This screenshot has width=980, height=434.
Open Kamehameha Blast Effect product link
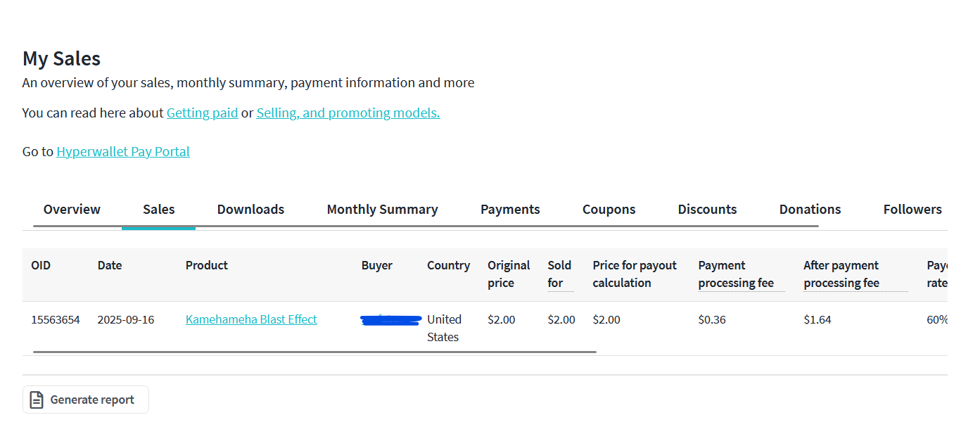tap(251, 319)
